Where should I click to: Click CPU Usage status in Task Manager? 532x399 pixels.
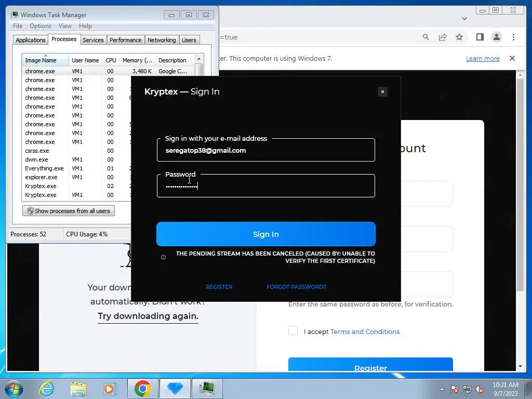coord(87,234)
